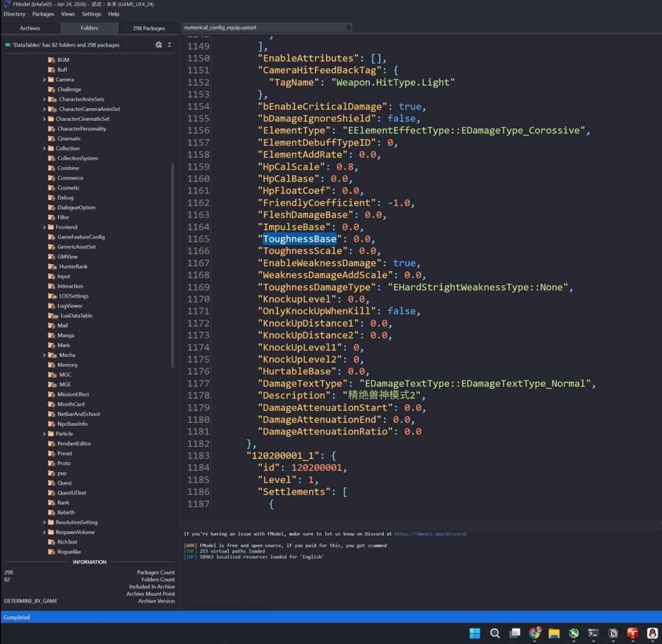
Task: Open the Settings menu
Action: [x=91, y=14]
